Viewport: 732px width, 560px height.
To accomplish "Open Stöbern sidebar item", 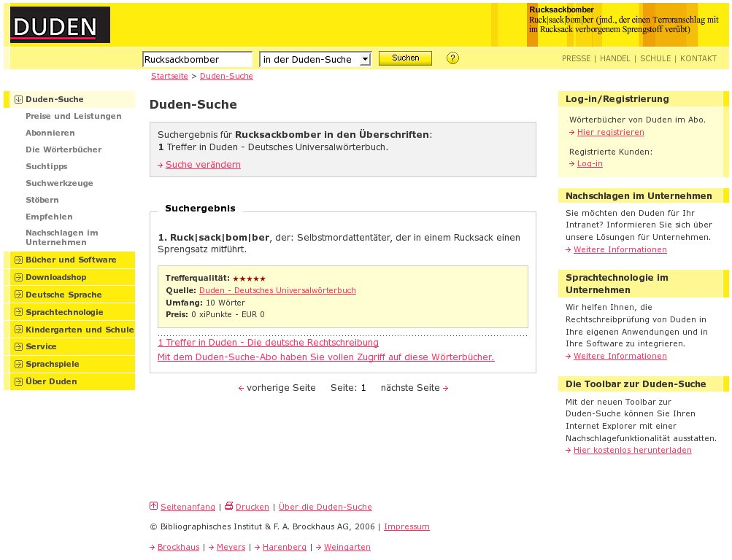I will coord(42,200).
